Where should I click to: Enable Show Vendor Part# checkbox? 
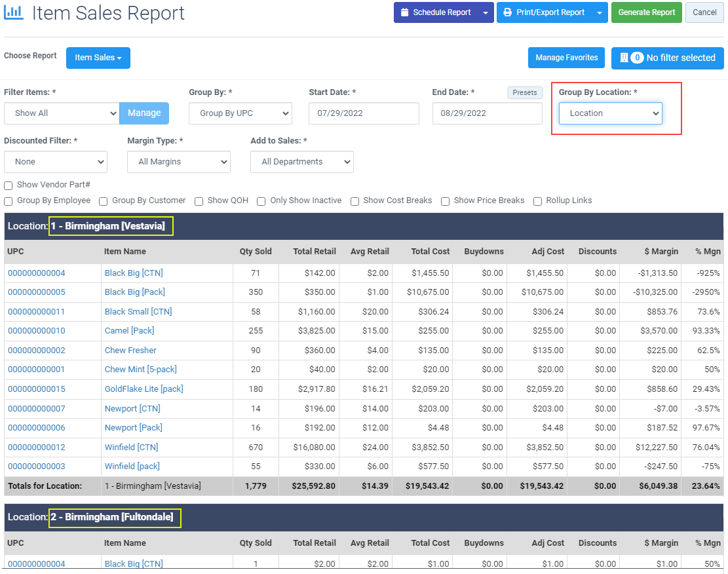[9, 185]
